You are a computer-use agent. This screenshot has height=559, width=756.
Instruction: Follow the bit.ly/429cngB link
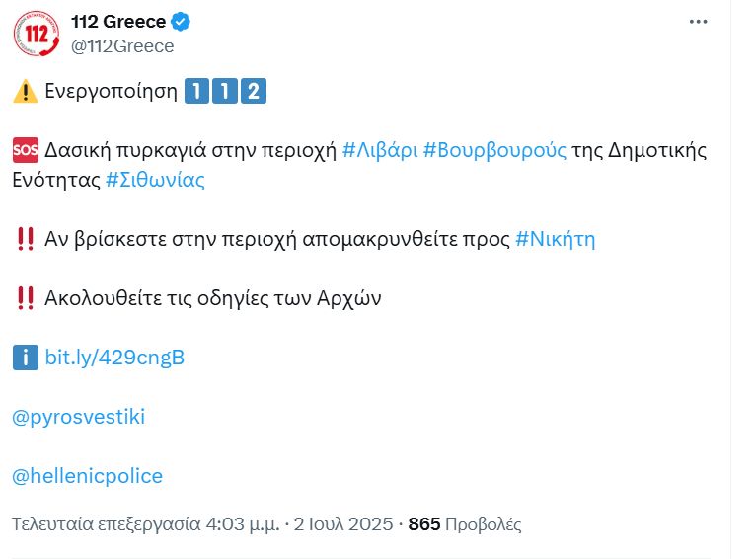pyautogui.click(x=114, y=358)
